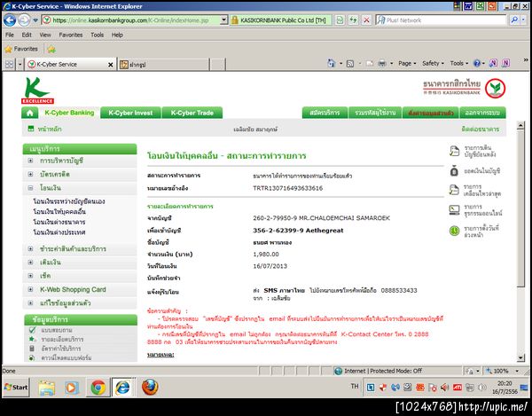Screen dimensions: 532x416
Task: Expand the เติมเงิน menu section
Action: [x=30, y=263]
